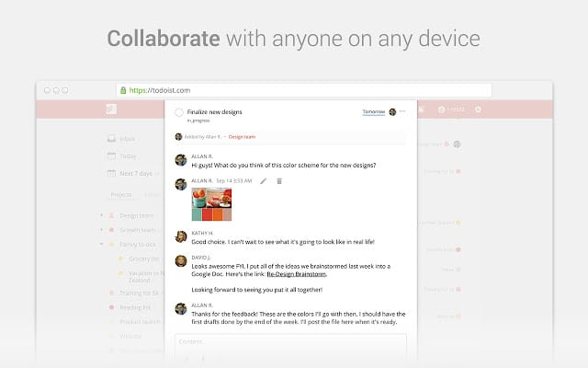Click the 'KATHY H.' commenter name
Image resolution: width=588 pixels, height=368 pixels.
coord(202,233)
